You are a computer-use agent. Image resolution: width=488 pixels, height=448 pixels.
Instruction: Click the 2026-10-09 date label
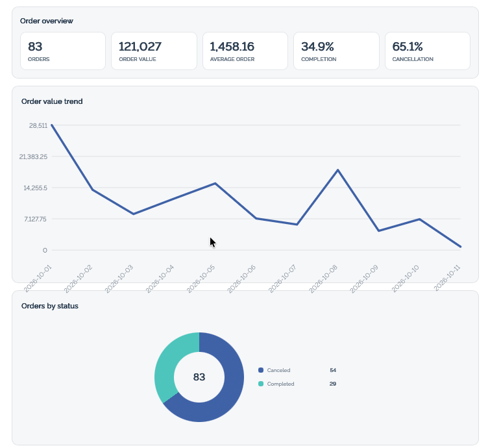[x=364, y=279]
